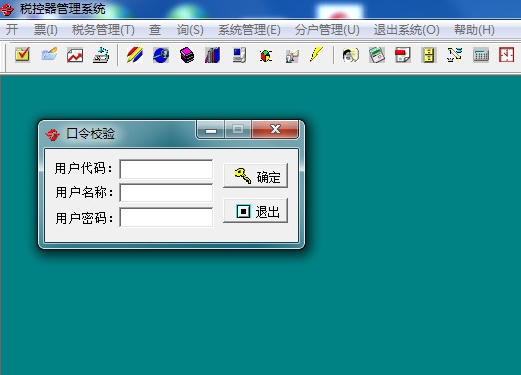Click the yellow filing cabinet toolbar icon
Image resolution: width=521 pixels, height=375 pixels.
[x=429, y=55]
